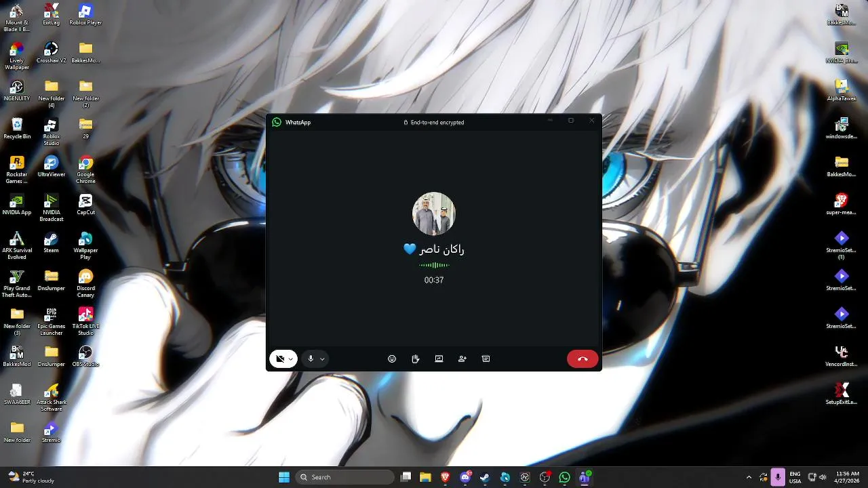Screen dimensions: 868x488
Task: Select the Stremio desktop shortcut
Action: click(51, 432)
